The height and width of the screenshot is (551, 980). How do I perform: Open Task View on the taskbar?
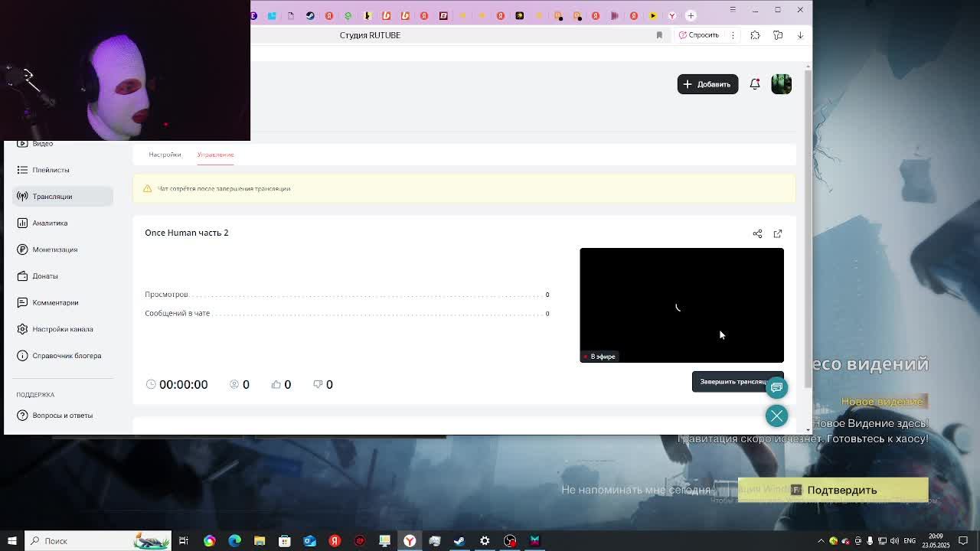tap(184, 541)
